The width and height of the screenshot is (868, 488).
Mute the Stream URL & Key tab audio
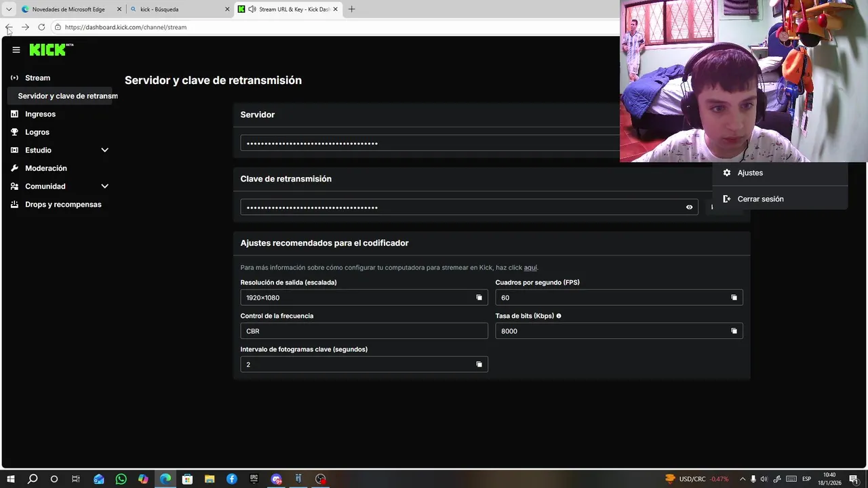(x=252, y=9)
